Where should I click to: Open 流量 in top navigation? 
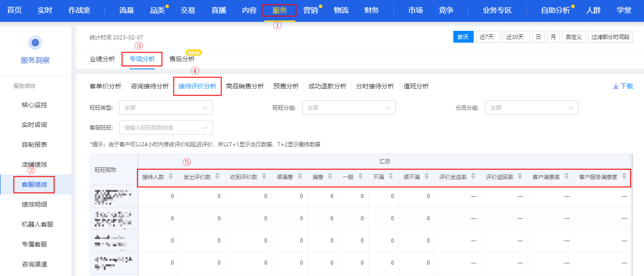127,10
